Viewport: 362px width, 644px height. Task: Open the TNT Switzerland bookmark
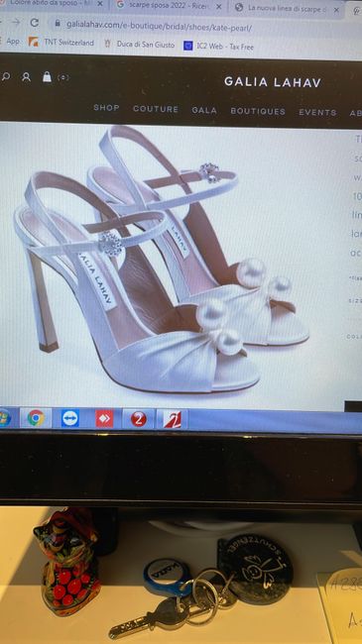coord(61,43)
